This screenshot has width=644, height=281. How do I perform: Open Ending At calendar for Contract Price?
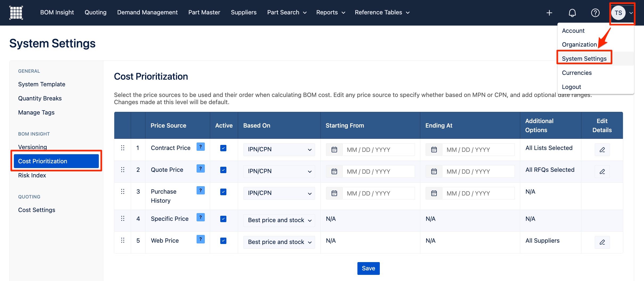point(434,150)
